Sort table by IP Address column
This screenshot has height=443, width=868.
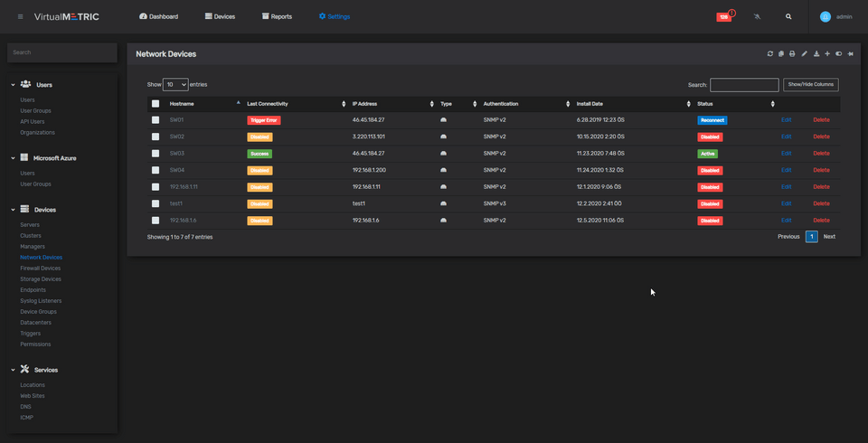392,104
